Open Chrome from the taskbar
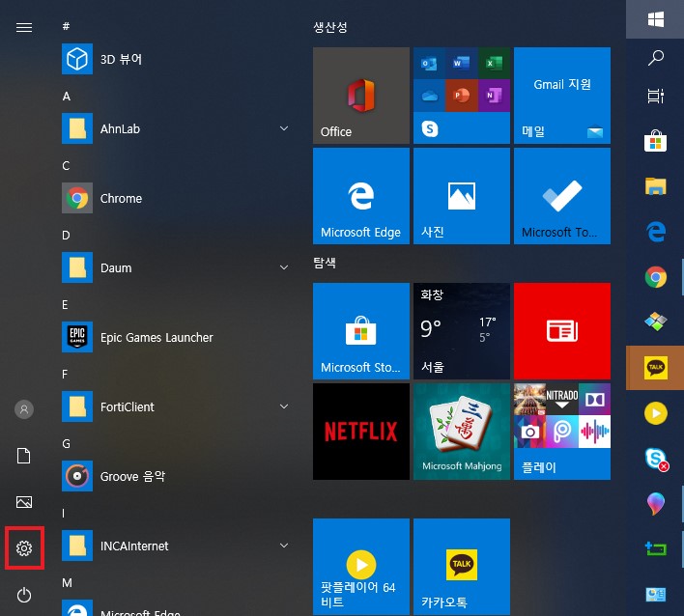684x616 pixels. coord(655,277)
